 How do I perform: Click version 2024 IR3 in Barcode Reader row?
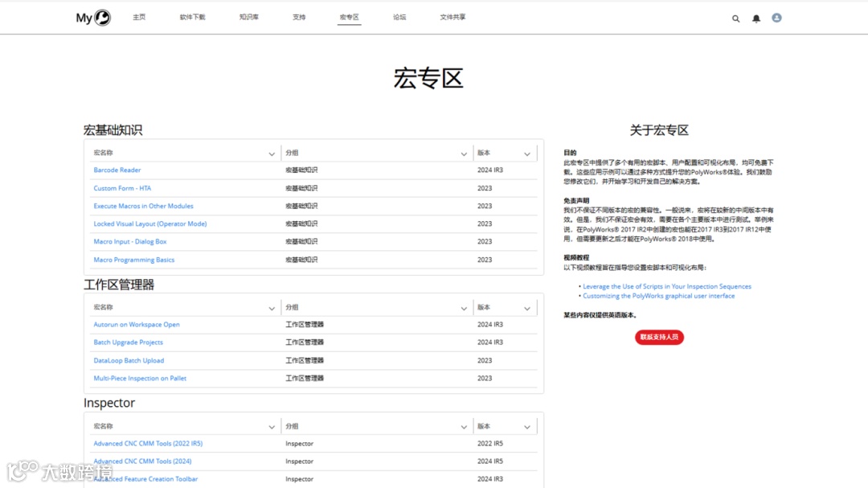point(490,170)
